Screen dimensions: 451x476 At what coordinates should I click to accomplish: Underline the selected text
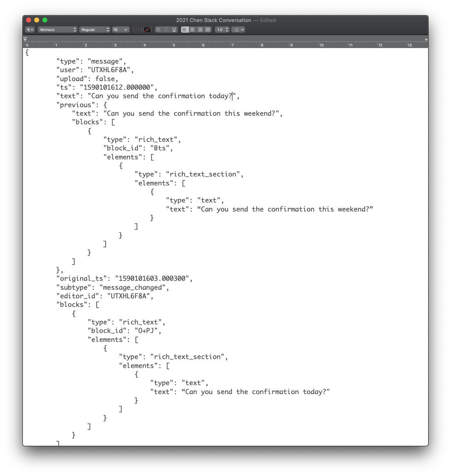[x=174, y=29]
